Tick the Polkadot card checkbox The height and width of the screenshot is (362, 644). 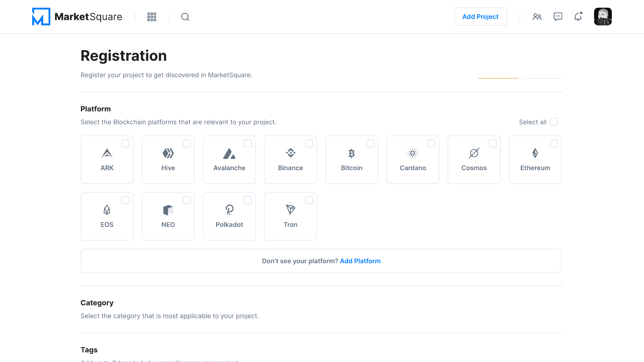pos(248,200)
